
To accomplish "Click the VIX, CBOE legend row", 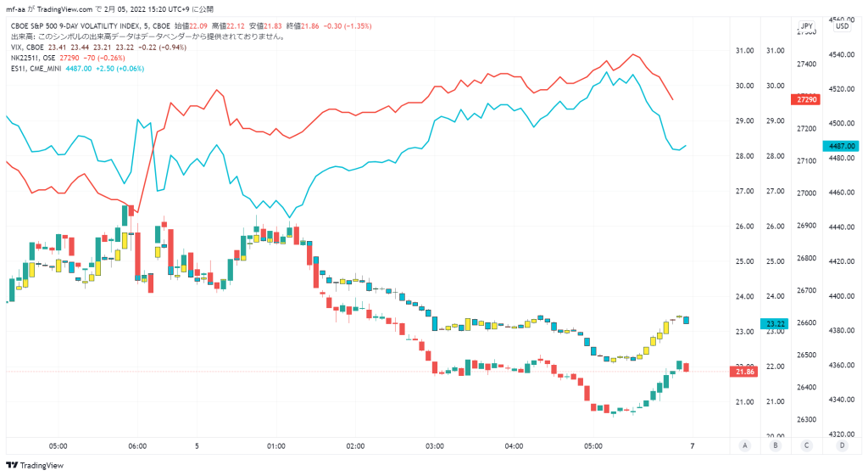I will coord(98,48).
